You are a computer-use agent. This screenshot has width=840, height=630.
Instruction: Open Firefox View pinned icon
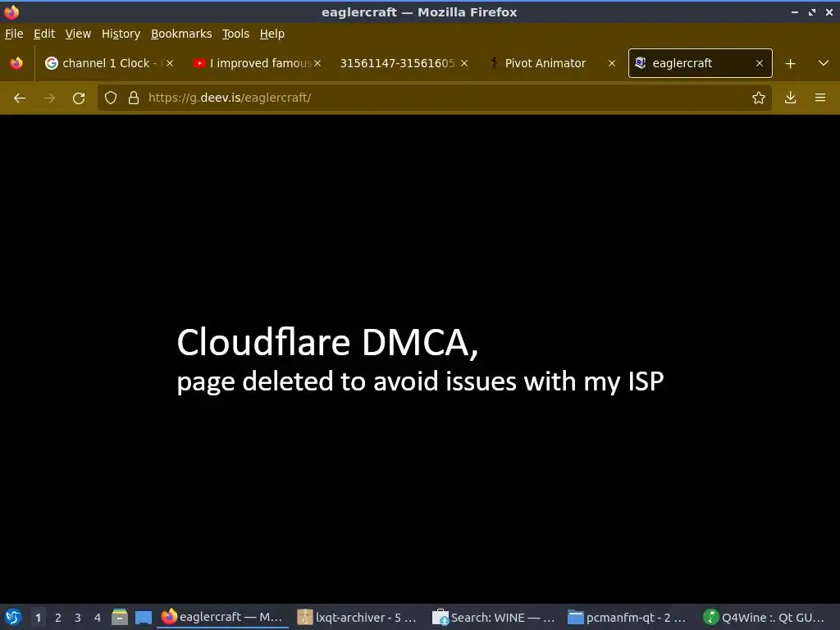pos(16,63)
